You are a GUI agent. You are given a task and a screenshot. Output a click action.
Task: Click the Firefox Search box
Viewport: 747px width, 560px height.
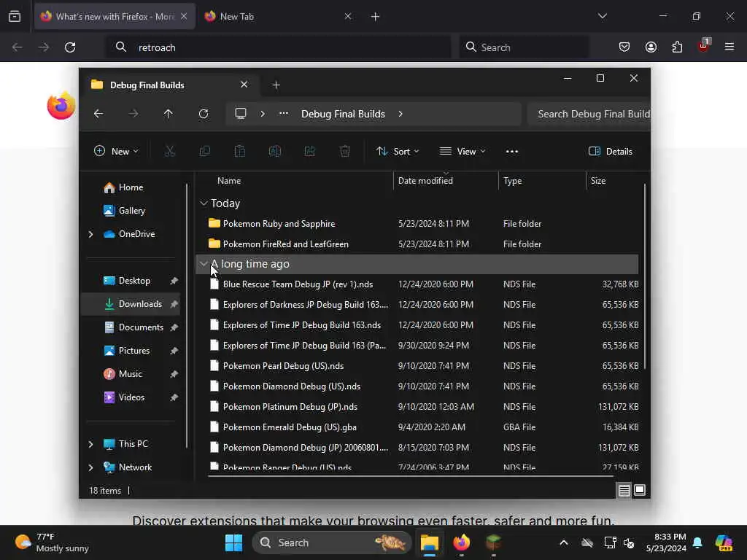[x=524, y=47]
